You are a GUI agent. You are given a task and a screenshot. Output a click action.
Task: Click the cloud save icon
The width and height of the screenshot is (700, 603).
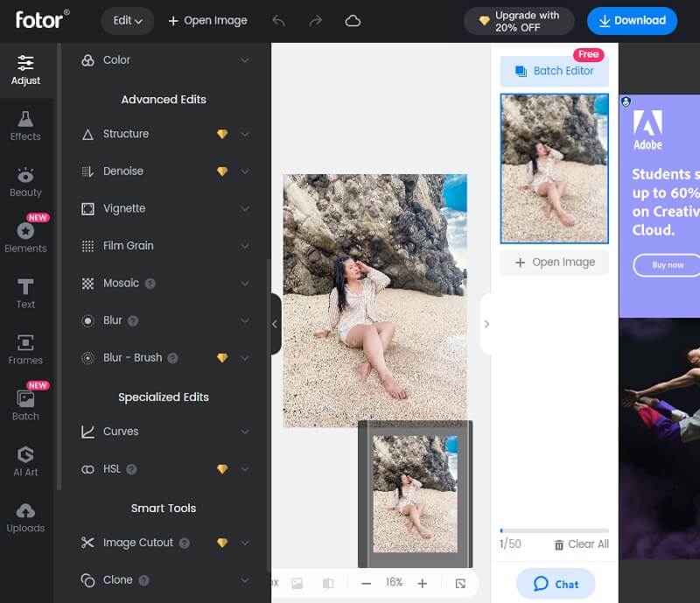[x=353, y=20]
